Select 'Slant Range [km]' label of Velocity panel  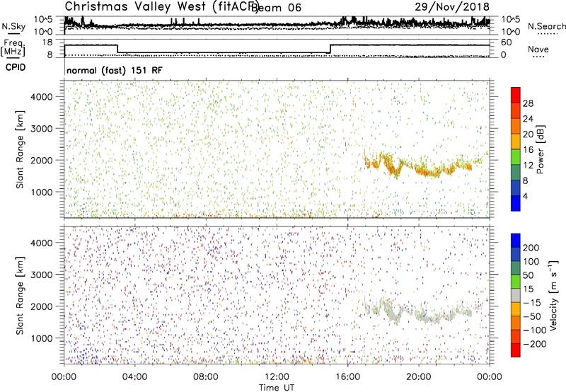click(20, 296)
